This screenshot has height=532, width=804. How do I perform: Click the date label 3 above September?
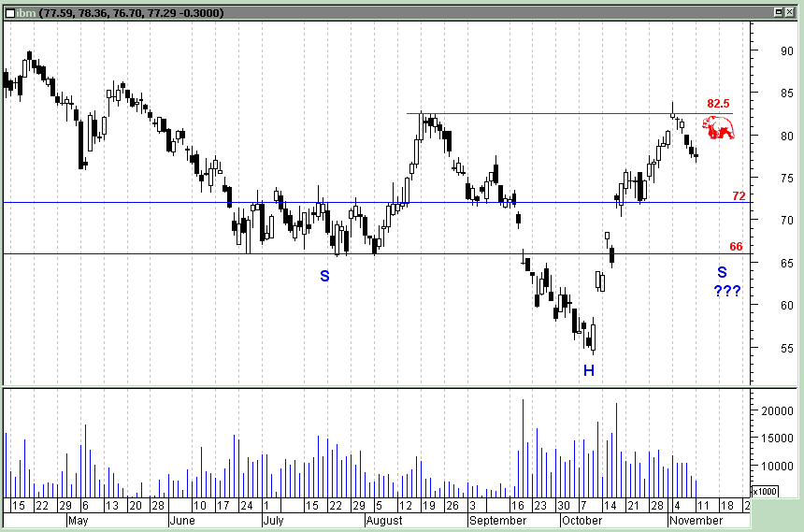pyautogui.click(x=472, y=506)
